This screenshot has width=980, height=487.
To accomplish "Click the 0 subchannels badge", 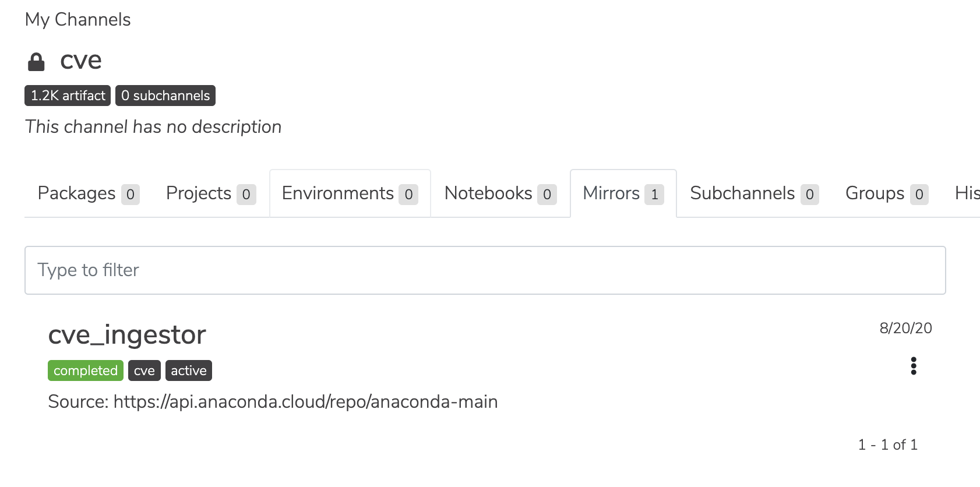I will (x=165, y=96).
